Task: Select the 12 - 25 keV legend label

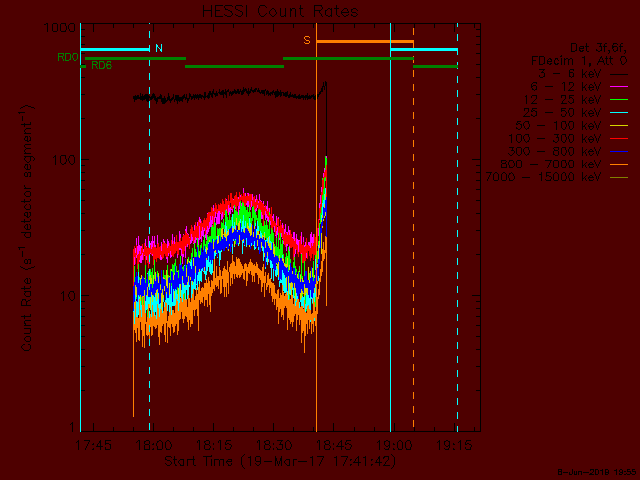Action: pyautogui.click(x=562, y=100)
